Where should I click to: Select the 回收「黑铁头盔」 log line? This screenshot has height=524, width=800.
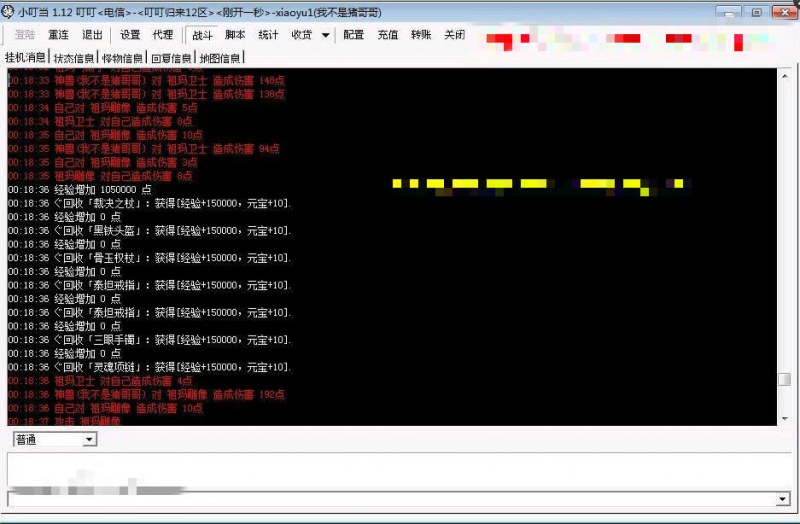pyautogui.click(x=149, y=231)
